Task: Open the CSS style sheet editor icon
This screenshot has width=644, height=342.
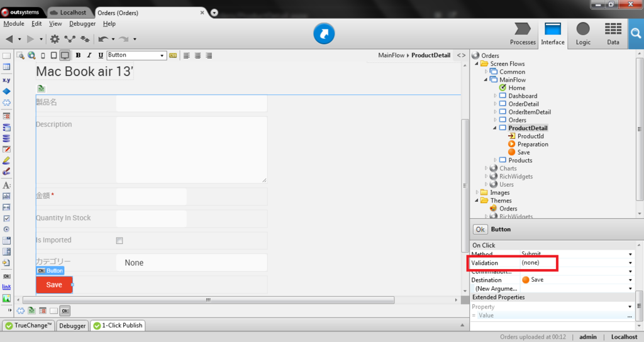Action: click(x=173, y=55)
